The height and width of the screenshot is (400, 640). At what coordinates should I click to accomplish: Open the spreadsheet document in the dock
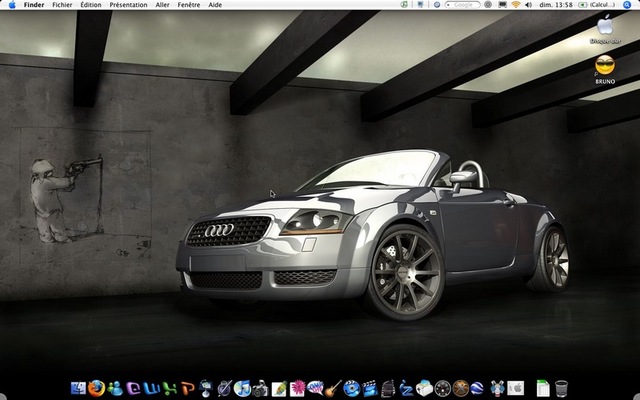[543, 388]
